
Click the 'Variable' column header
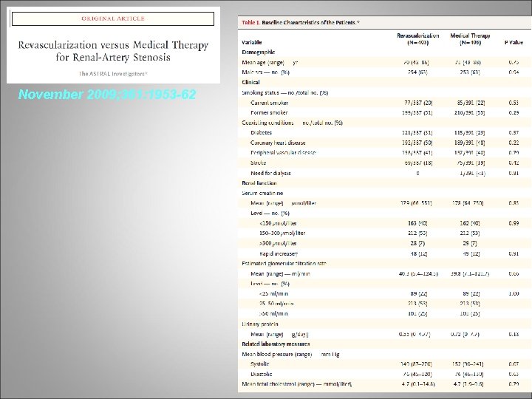coord(251,42)
